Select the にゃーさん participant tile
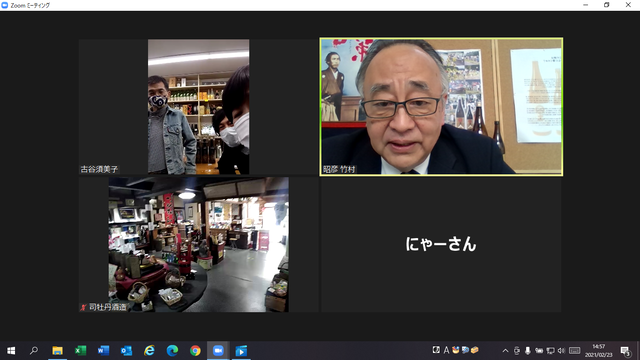 pos(441,244)
